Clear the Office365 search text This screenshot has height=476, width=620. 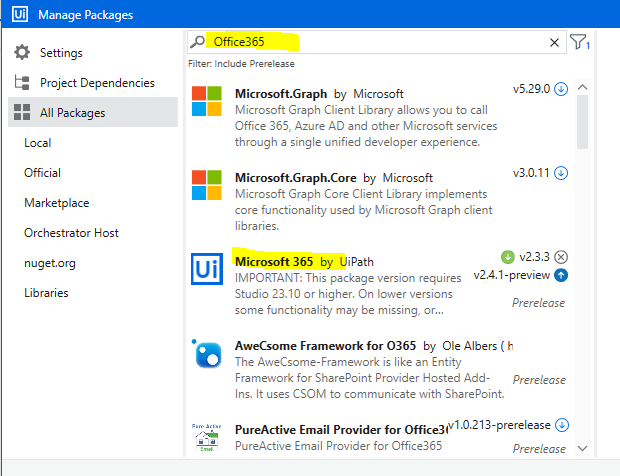pos(555,43)
